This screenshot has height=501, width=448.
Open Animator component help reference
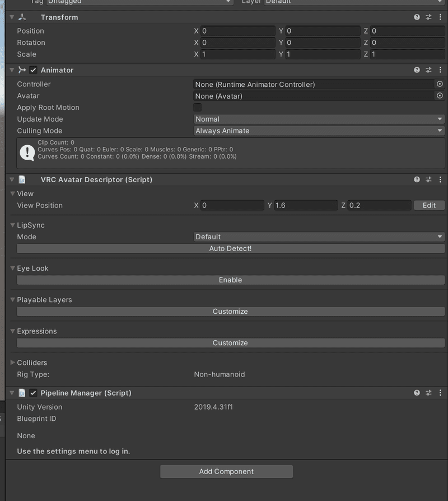[417, 70]
